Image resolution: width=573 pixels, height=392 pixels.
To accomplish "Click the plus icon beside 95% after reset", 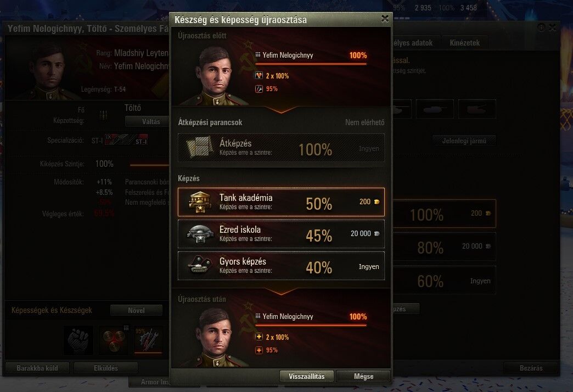I will click(x=259, y=350).
